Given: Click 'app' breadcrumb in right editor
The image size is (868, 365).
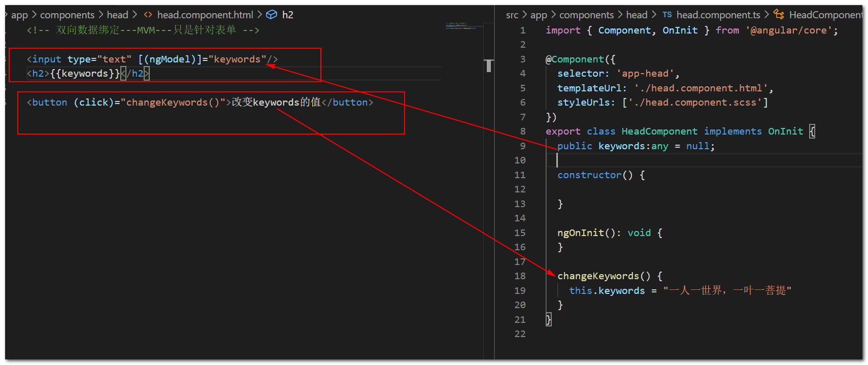Looking at the screenshot, I should (539, 15).
